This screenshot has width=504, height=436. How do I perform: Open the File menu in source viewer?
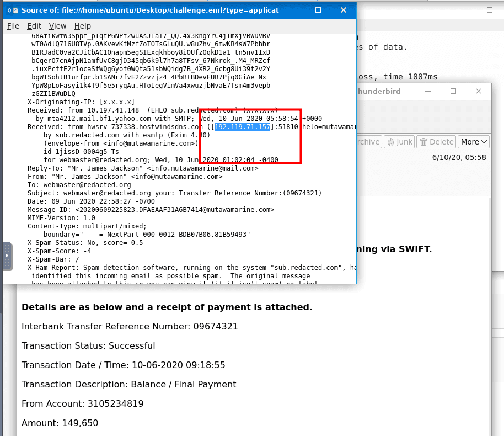coord(13,26)
